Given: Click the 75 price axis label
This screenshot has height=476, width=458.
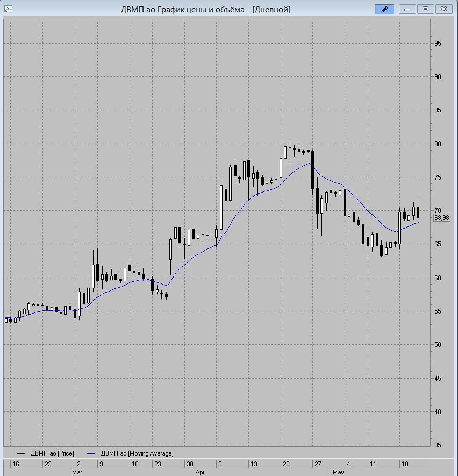Looking at the screenshot, I should (438, 177).
